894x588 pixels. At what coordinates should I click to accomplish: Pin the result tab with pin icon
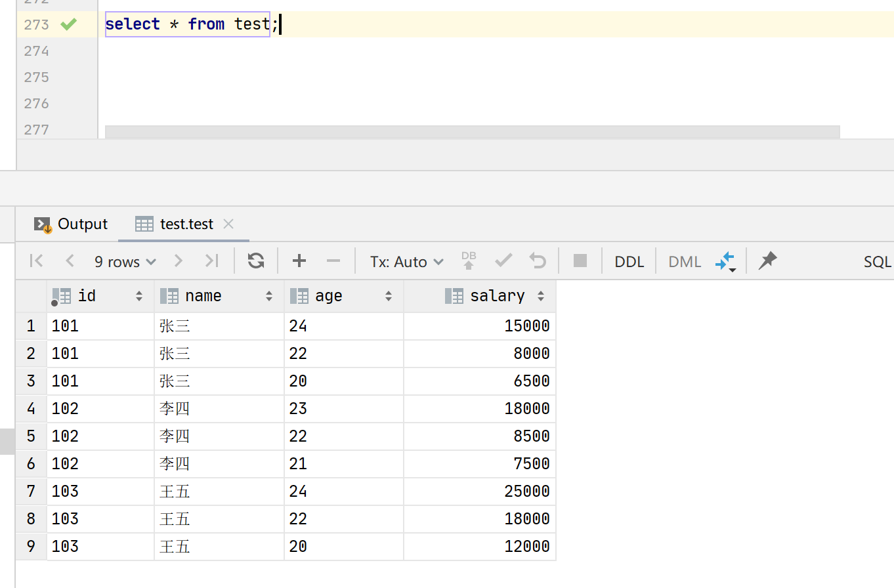(x=767, y=261)
